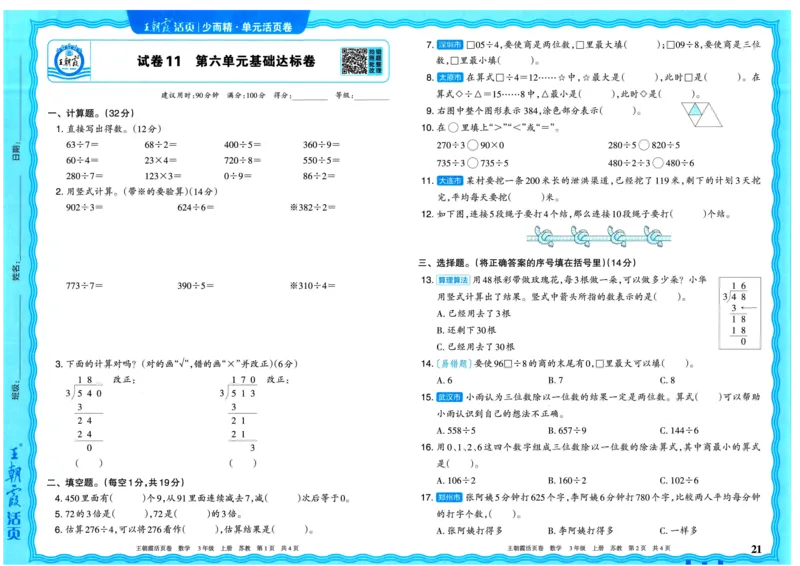800x566 pixels.
Task: Click the problem 123×3=
Action: click(163, 176)
